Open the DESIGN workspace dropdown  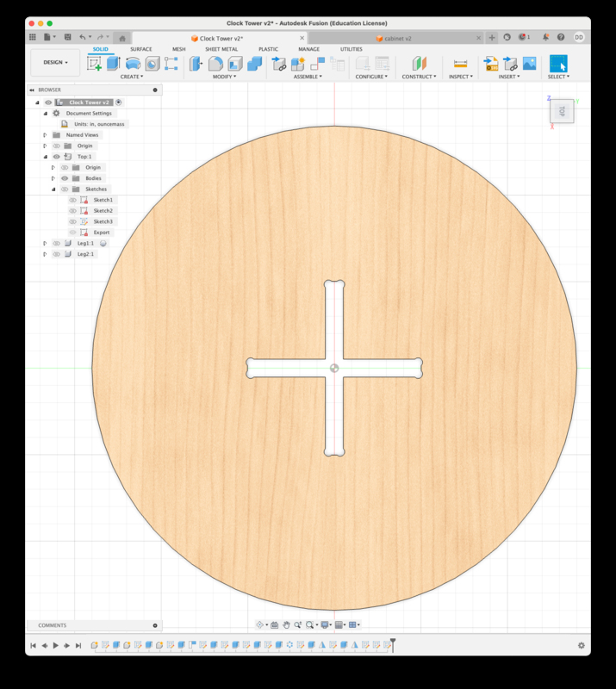point(55,62)
